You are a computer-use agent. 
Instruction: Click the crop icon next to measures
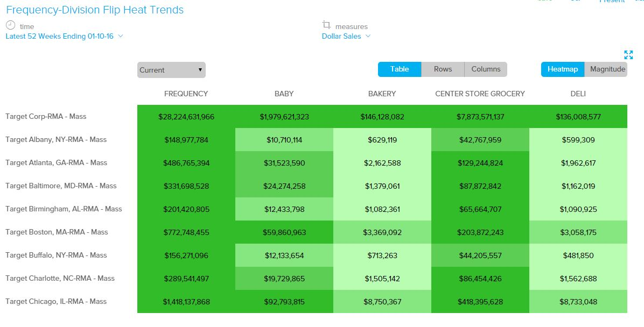pos(326,25)
